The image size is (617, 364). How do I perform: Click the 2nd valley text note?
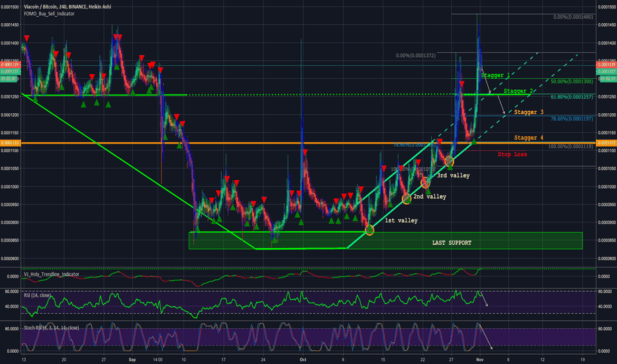coord(430,197)
